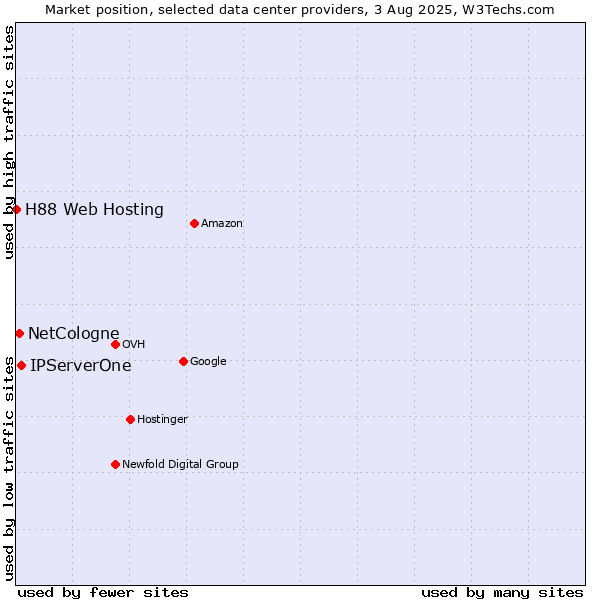Click the Amazon red data point

point(194,223)
